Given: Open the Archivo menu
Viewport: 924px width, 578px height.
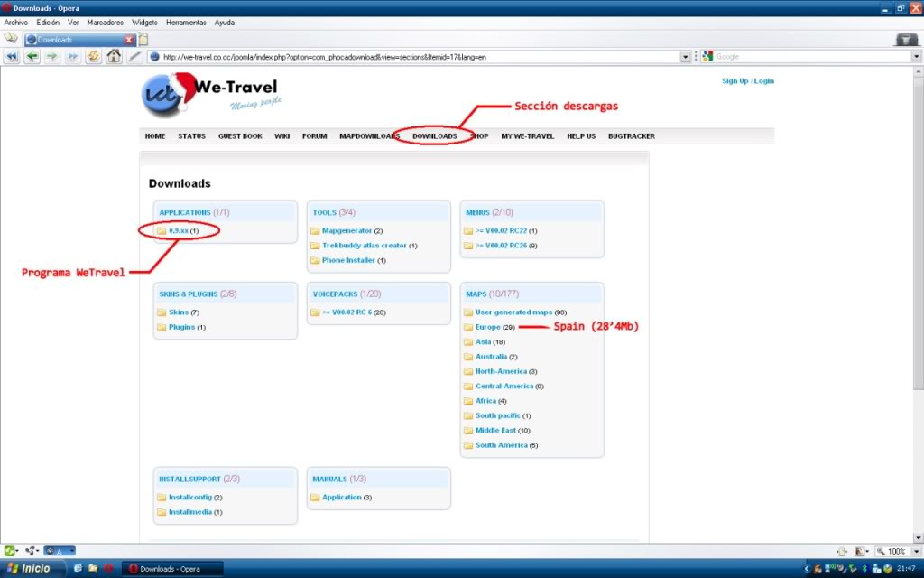Looking at the screenshot, I should point(16,23).
